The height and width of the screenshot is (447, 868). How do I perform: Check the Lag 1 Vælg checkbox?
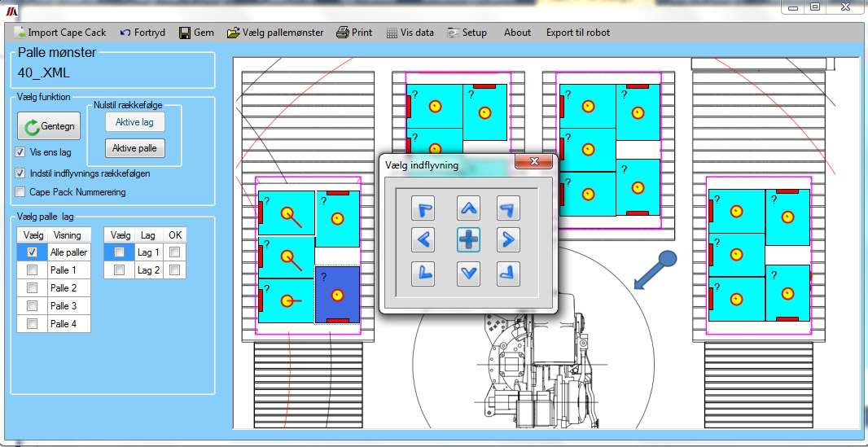(x=119, y=252)
